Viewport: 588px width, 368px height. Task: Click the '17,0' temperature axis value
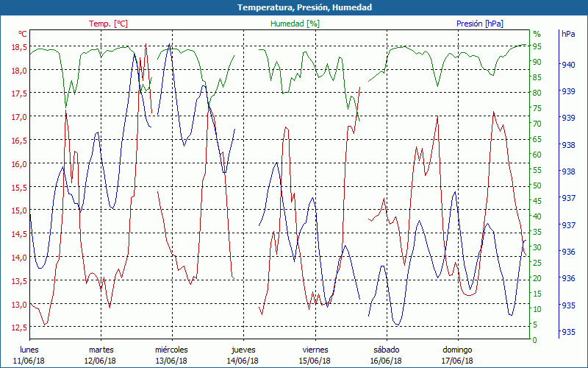(20, 117)
